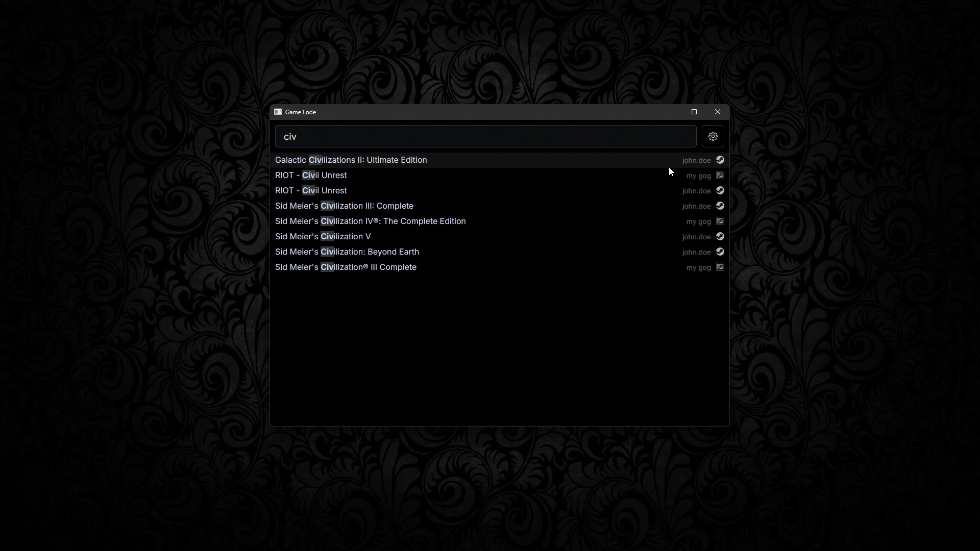The width and height of the screenshot is (980, 551).
Task: Click GOG icon beside first RIOT - Civil Unrest
Action: coord(720,176)
